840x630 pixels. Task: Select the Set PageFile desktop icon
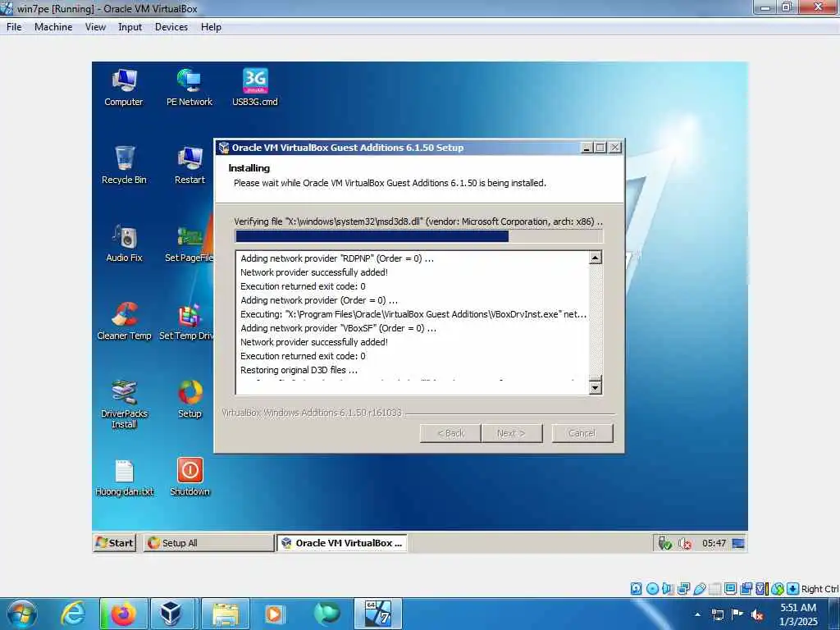tap(189, 243)
